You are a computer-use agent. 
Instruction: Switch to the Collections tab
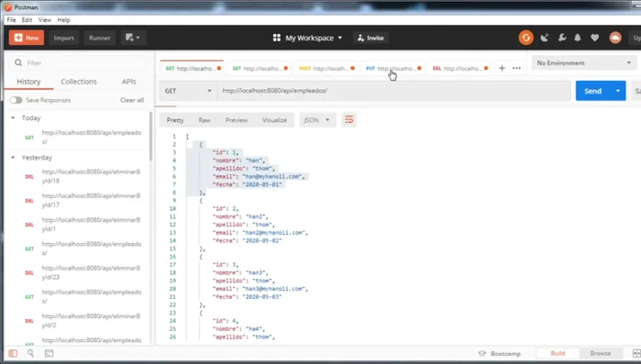[x=79, y=82]
